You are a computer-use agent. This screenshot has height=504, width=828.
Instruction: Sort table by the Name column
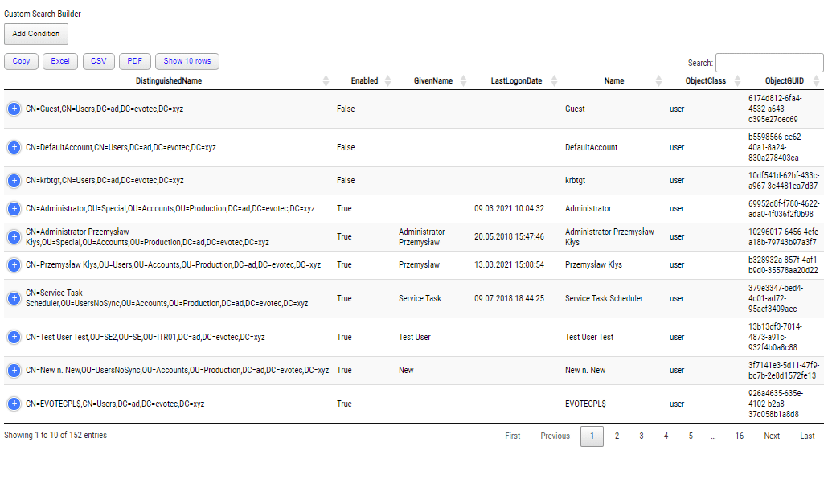click(x=613, y=80)
